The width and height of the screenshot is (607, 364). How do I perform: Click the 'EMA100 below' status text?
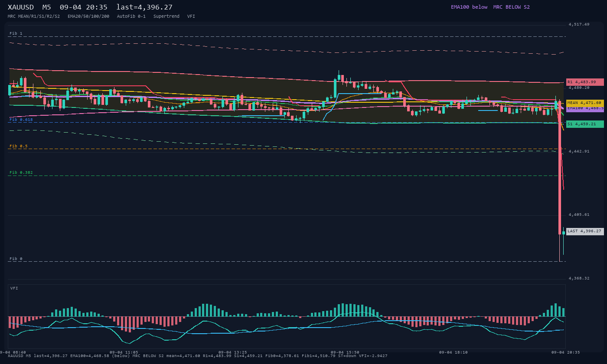click(x=469, y=7)
